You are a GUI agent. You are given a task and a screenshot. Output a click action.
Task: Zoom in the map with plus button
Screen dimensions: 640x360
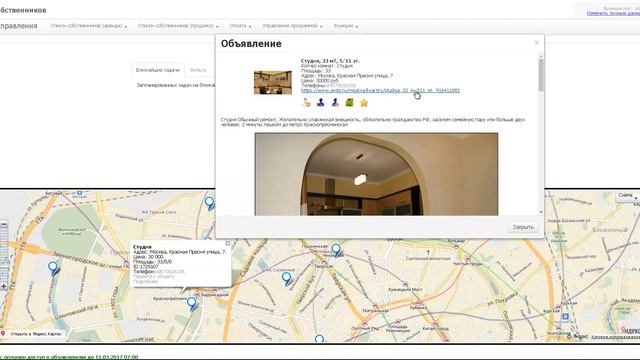(4, 287)
